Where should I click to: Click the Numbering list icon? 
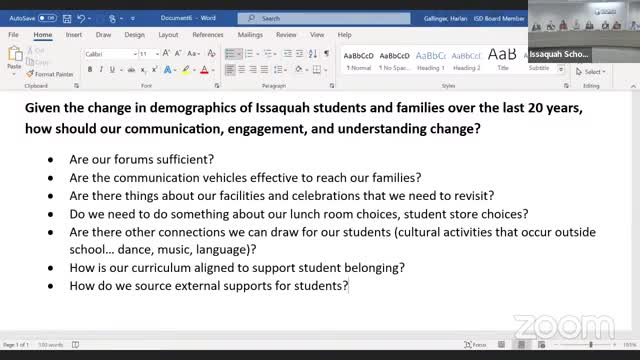[x=249, y=54]
